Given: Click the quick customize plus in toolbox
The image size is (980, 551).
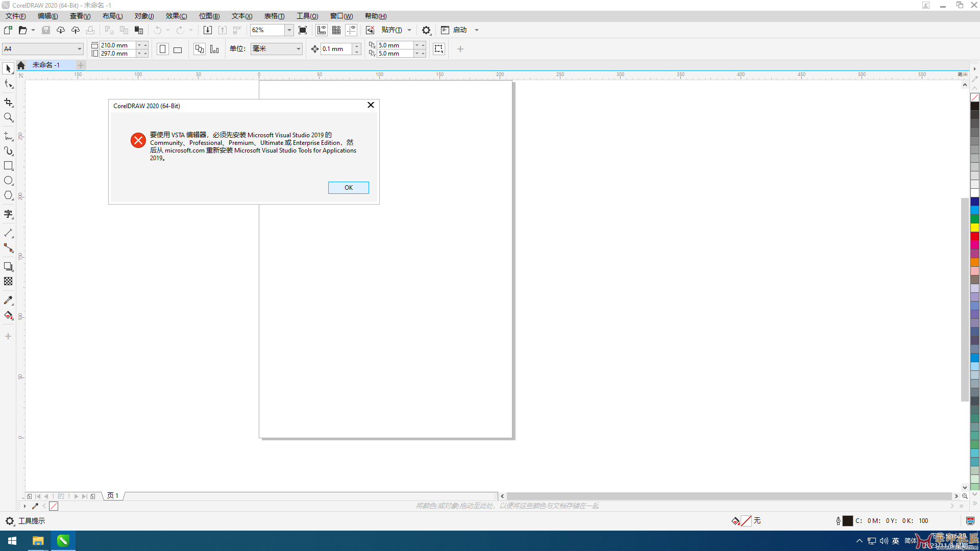Looking at the screenshot, I should pos(8,336).
